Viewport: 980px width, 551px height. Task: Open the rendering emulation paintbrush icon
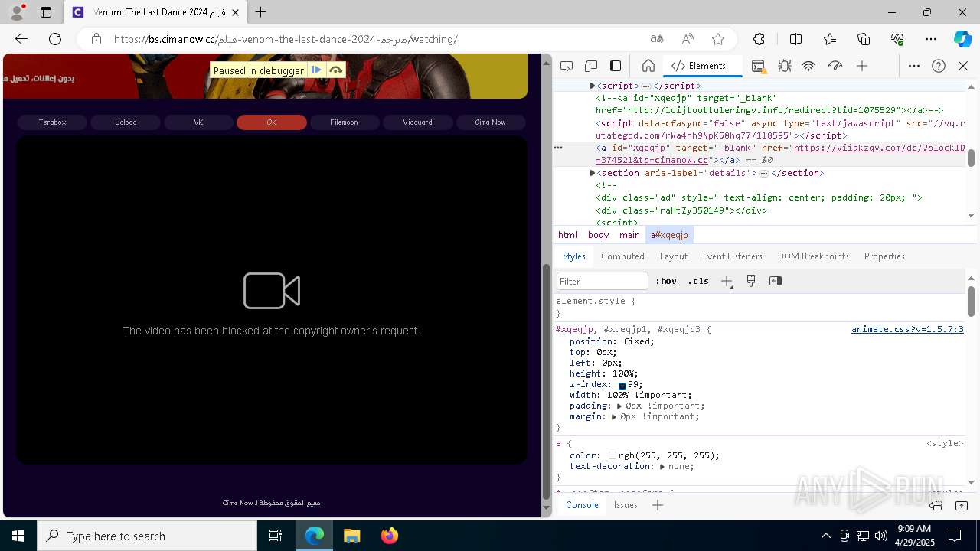[x=751, y=281]
